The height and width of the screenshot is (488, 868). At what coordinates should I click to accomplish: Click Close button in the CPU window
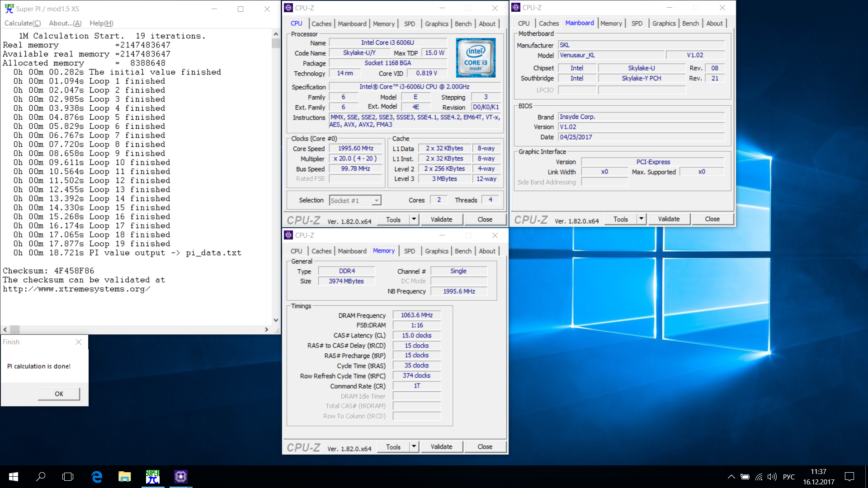point(485,220)
